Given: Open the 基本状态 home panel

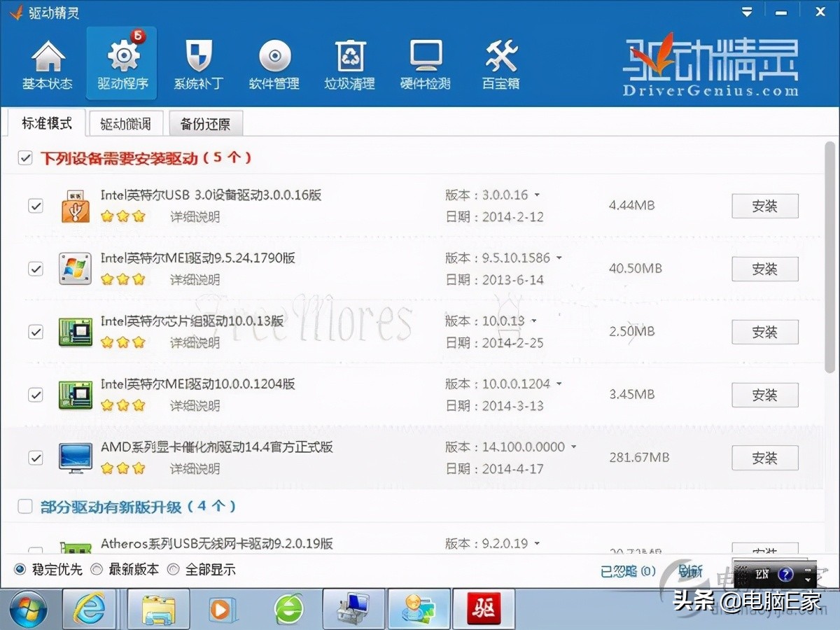Looking at the screenshot, I should (48, 63).
